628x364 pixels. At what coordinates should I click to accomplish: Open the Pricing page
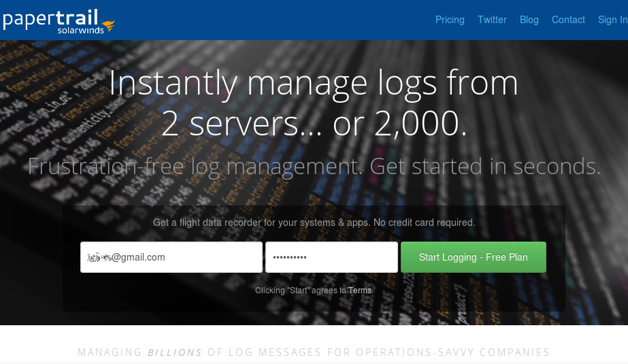click(450, 20)
